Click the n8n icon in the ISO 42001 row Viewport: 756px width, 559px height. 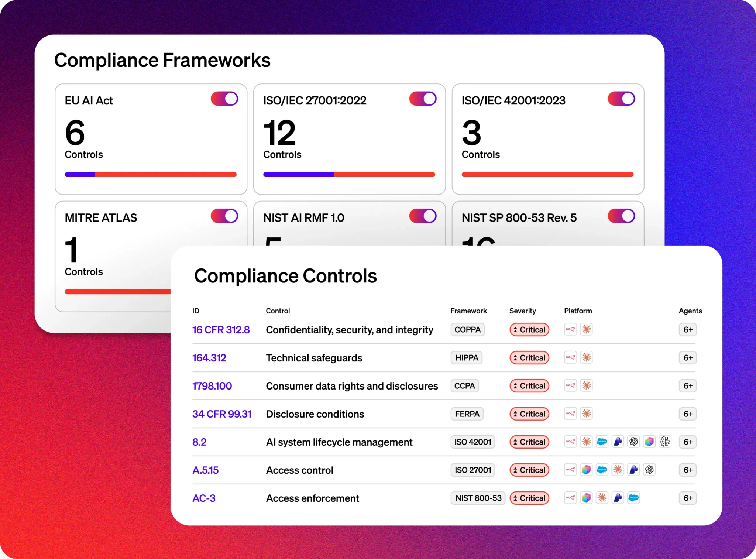tap(570, 442)
